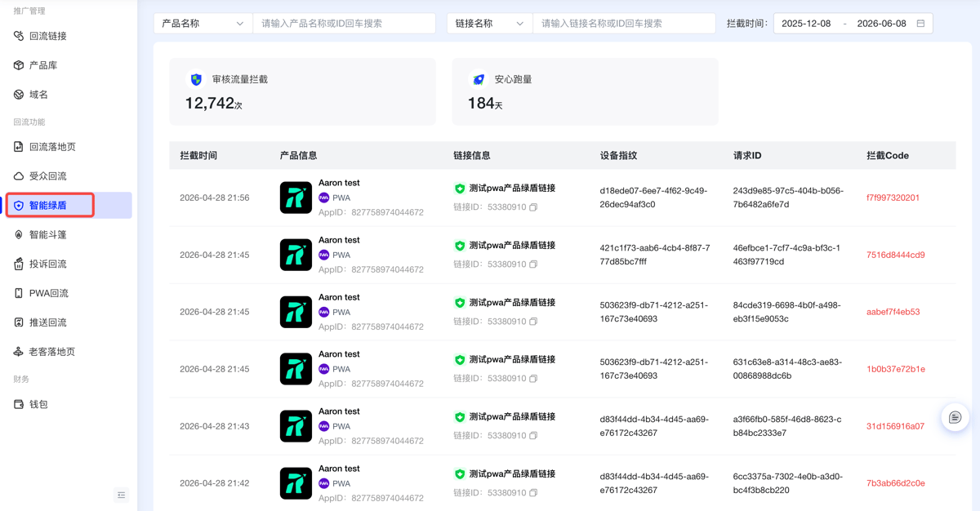Viewport: 980px width, 511px height.
Task: Click device fingerprint starting d18ede07
Action: tap(653, 198)
